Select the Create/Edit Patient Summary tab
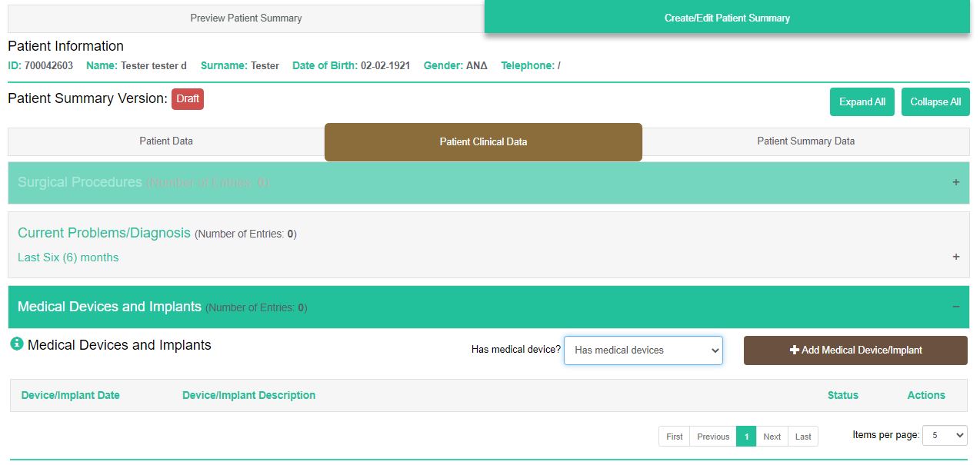Viewport: 980px width, 465px height. tap(727, 18)
